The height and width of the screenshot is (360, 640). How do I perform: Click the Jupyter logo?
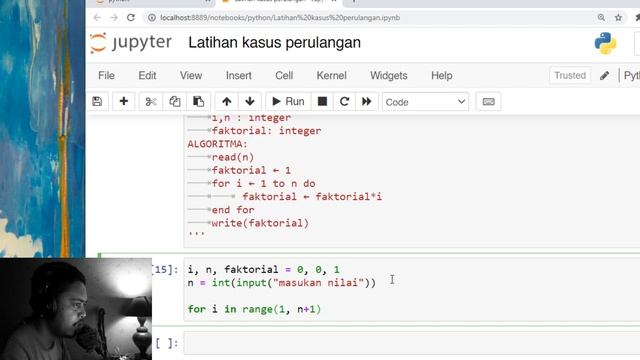[x=131, y=42]
